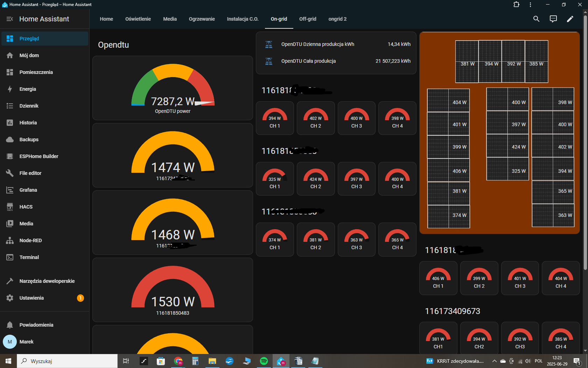Go to Mój dom in the sidebar
Image resolution: width=588 pixels, height=368 pixels.
[x=45, y=55]
